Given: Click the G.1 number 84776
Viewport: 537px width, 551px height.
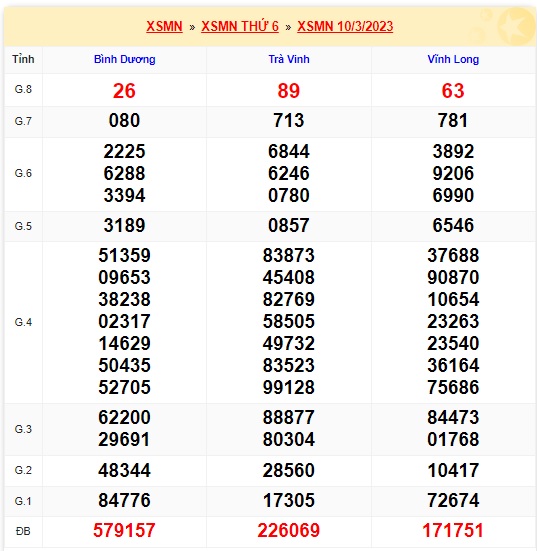Looking at the screenshot, I should [x=124, y=501].
